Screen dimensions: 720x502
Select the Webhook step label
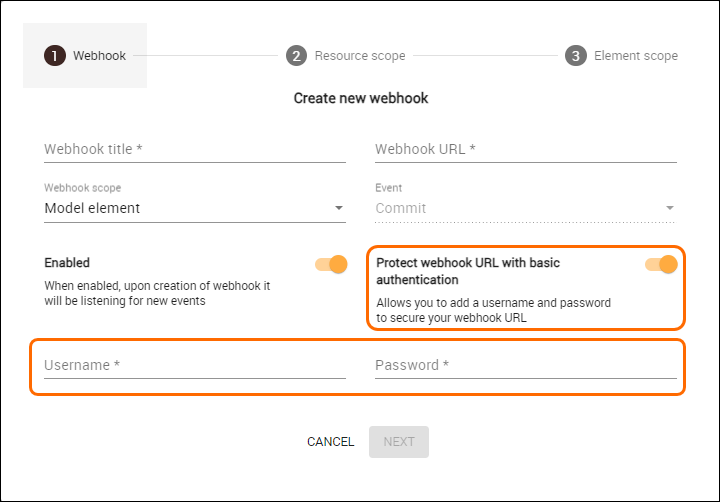click(99, 56)
